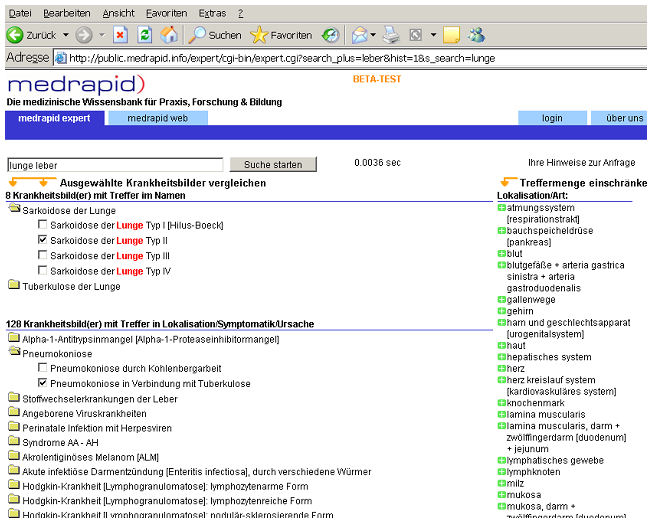The image size is (652, 524).
Task: Expand the Tuberkulose der Lunge folder
Action: click(14, 284)
